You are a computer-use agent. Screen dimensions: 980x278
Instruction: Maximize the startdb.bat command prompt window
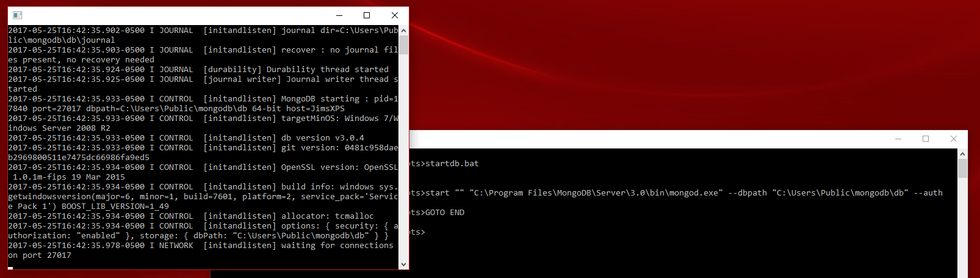[x=926, y=139]
